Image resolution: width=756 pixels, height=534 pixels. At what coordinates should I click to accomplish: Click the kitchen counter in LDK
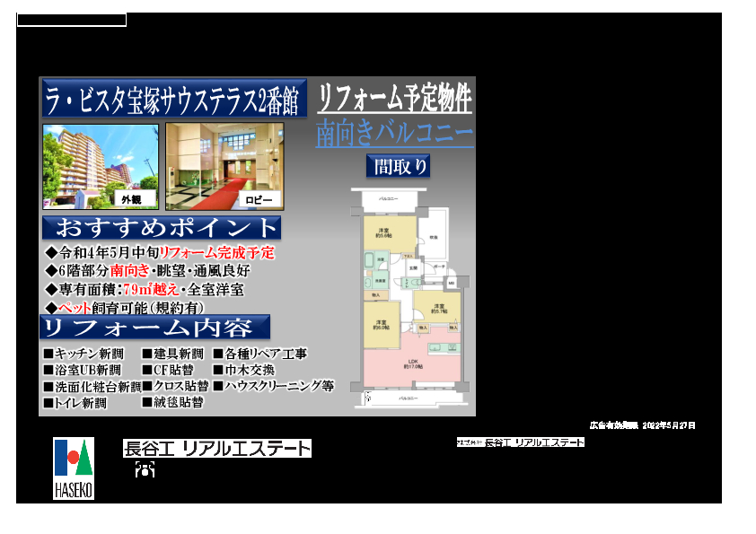click(x=441, y=346)
